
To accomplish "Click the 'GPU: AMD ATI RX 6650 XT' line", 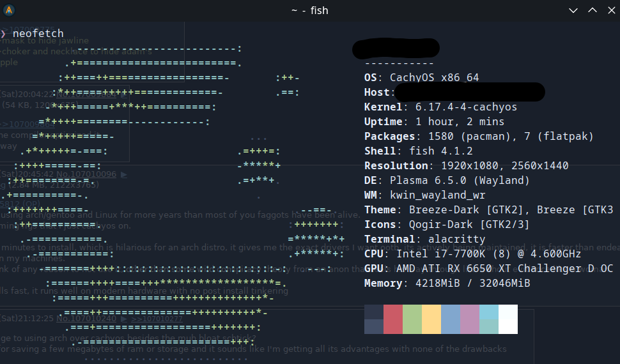I will (489, 268).
